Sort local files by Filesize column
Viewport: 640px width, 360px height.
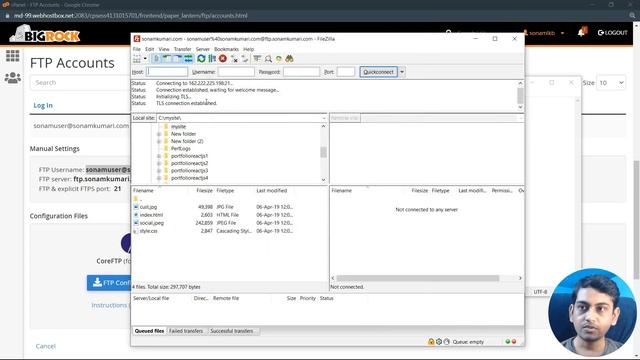click(204, 191)
